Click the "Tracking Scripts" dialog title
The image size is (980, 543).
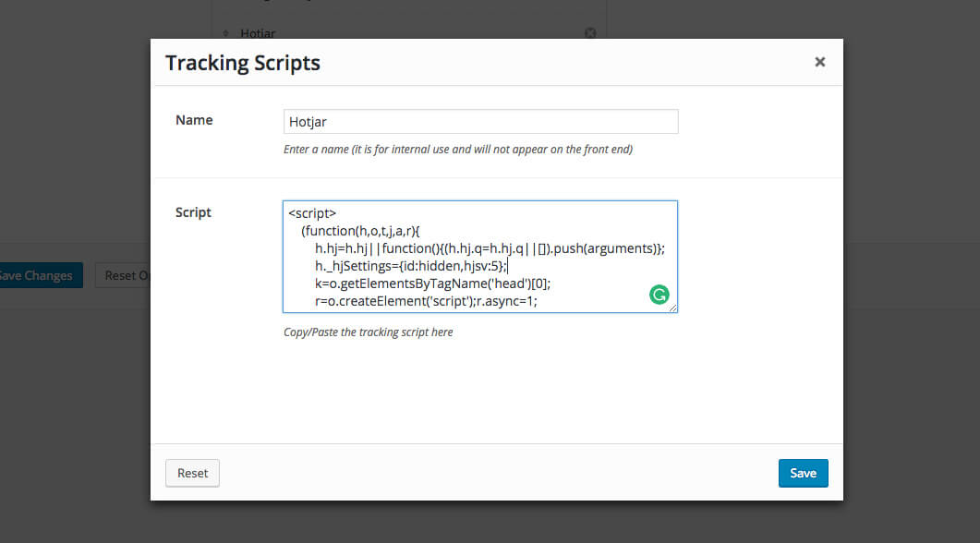tap(243, 63)
